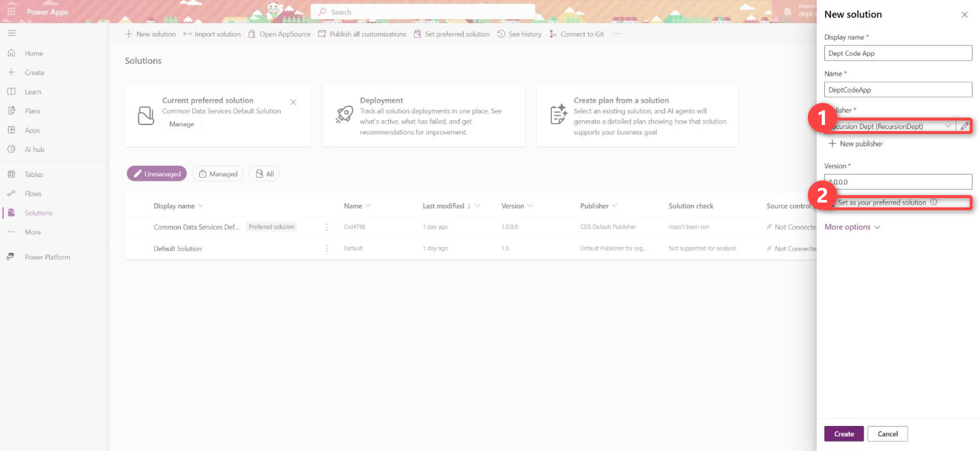980x451 pixels.
Task: Open Common Data Services Default Solution row
Action: (x=196, y=227)
